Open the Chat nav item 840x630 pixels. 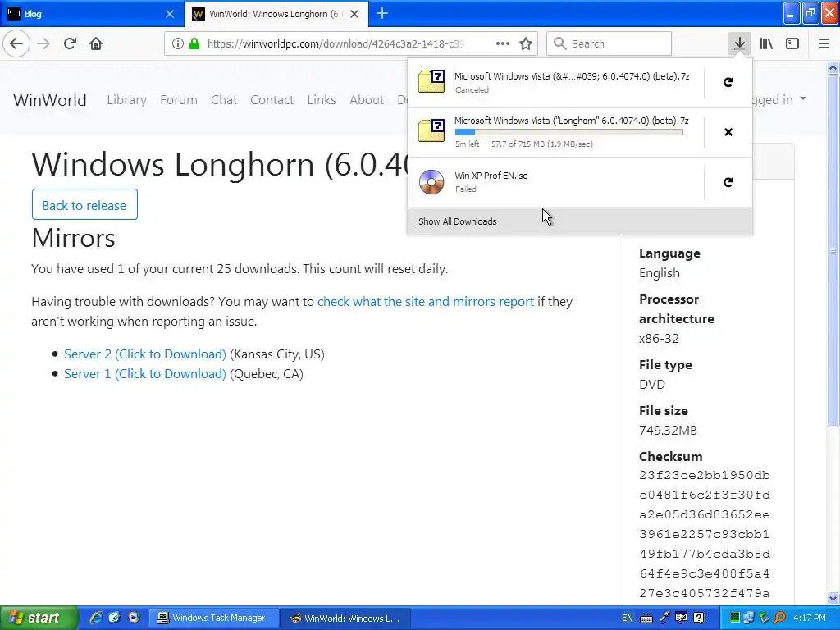click(x=224, y=99)
